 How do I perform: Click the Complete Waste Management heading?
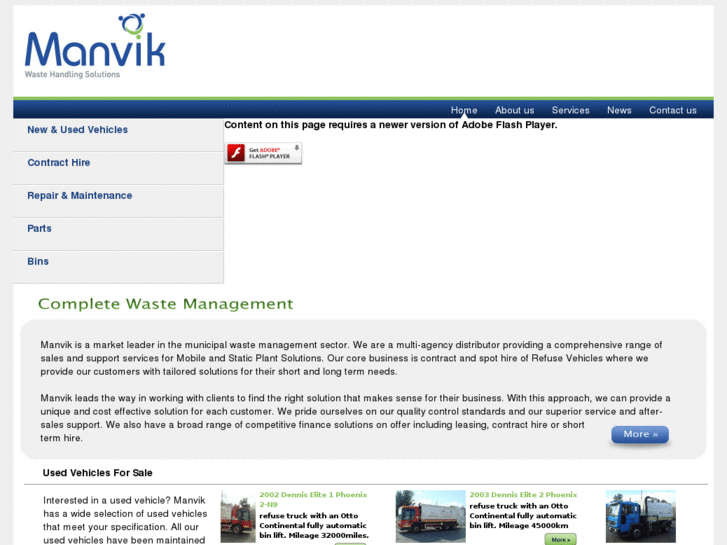point(166,304)
